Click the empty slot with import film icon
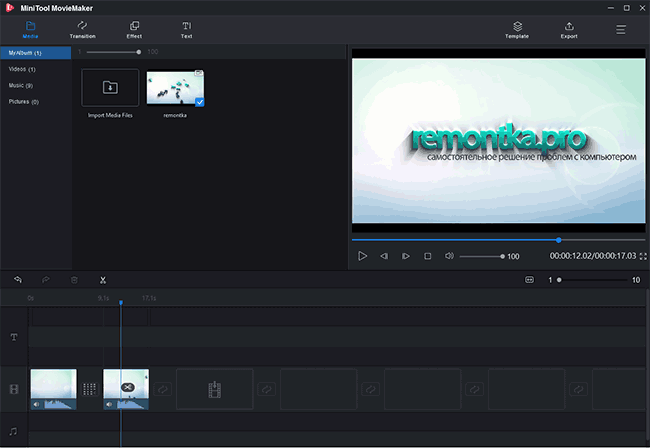The width and height of the screenshot is (650, 448). [x=215, y=389]
